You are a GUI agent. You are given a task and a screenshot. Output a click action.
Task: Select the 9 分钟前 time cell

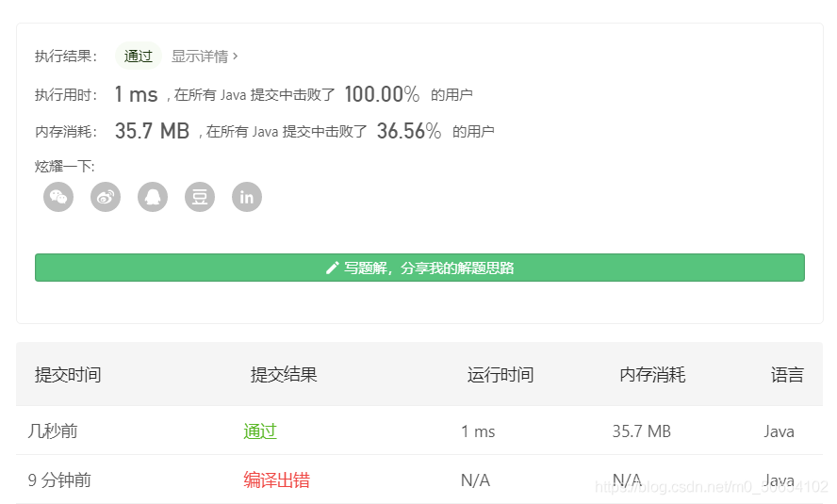(x=59, y=480)
